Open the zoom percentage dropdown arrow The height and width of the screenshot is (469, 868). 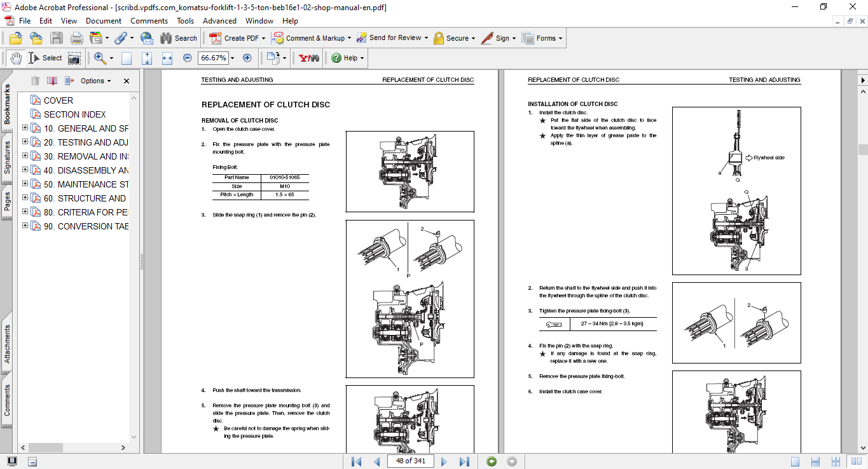(x=232, y=58)
